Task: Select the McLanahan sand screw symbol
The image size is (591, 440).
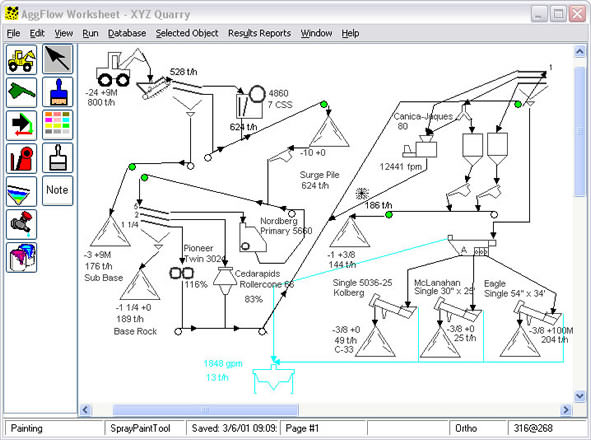Action: [x=457, y=309]
